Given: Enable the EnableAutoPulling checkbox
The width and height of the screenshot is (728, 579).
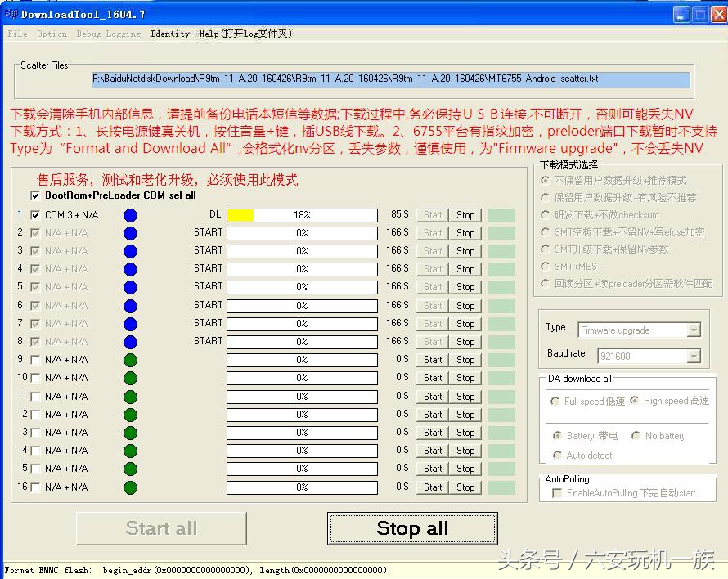Looking at the screenshot, I should 555,491.
